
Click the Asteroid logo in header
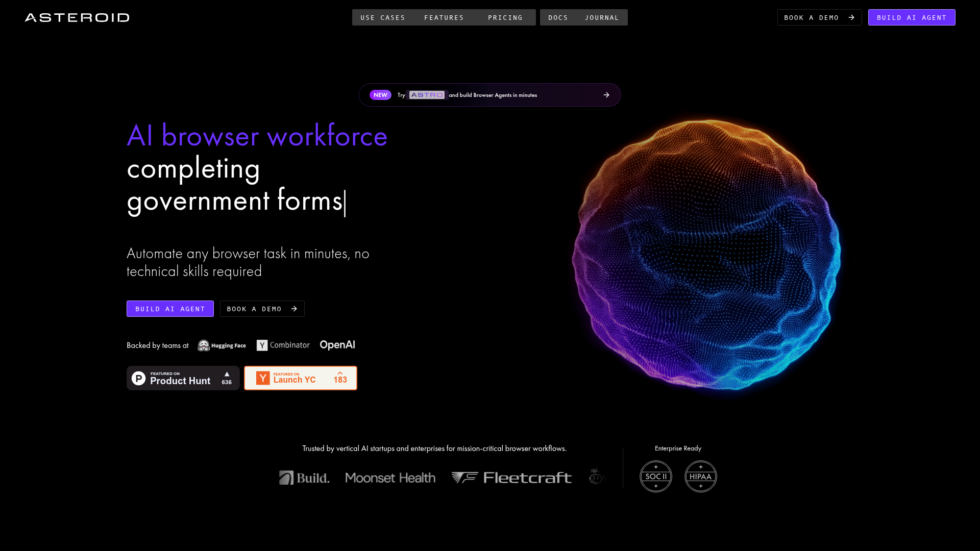tap(77, 18)
